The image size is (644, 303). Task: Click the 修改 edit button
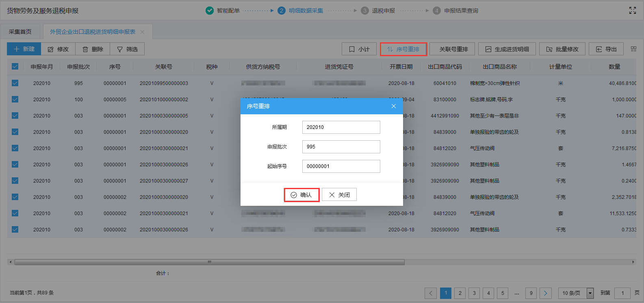tap(58, 49)
